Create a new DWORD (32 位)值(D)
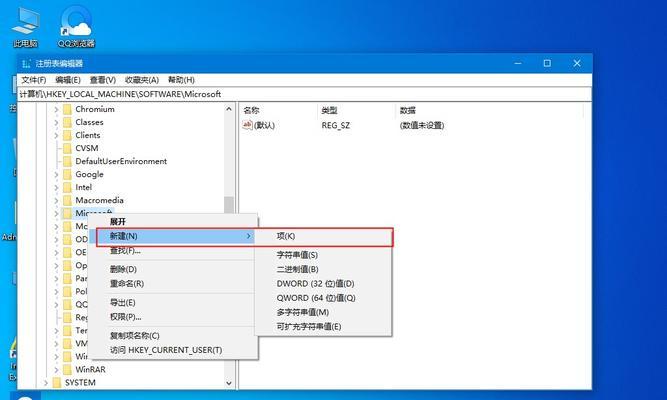667x400 pixels. coord(323,284)
